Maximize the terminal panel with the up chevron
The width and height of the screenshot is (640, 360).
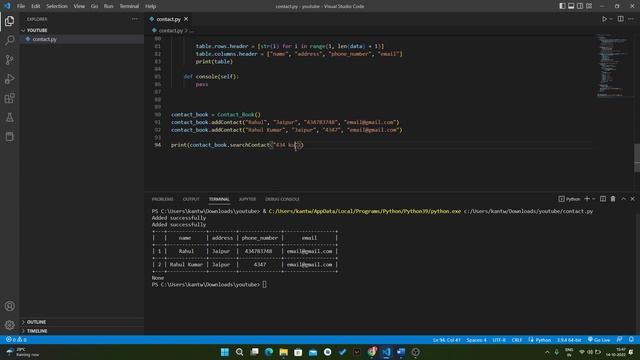pyautogui.click(x=623, y=199)
